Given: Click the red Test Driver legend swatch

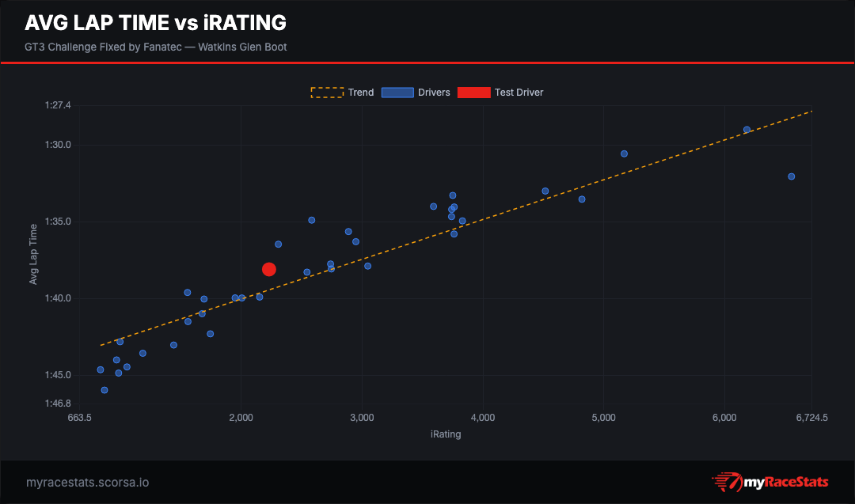Looking at the screenshot, I should pos(474,93).
